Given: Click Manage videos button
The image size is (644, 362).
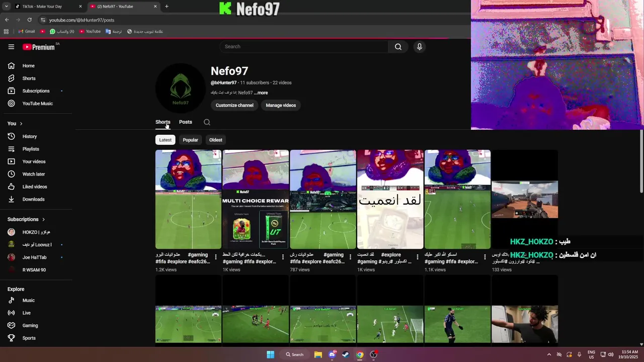Looking at the screenshot, I should click(x=281, y=105).
